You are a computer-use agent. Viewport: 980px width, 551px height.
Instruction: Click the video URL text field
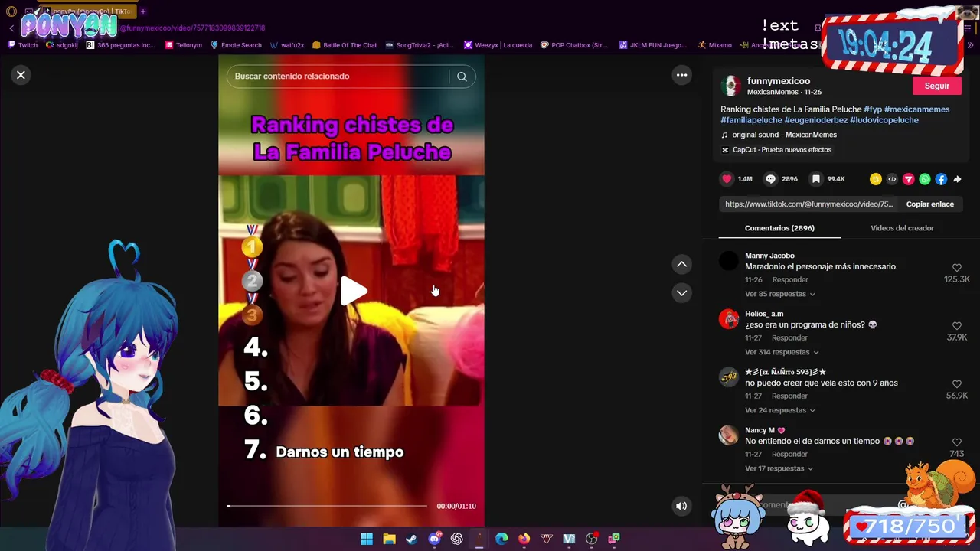(x=809, y=204)
